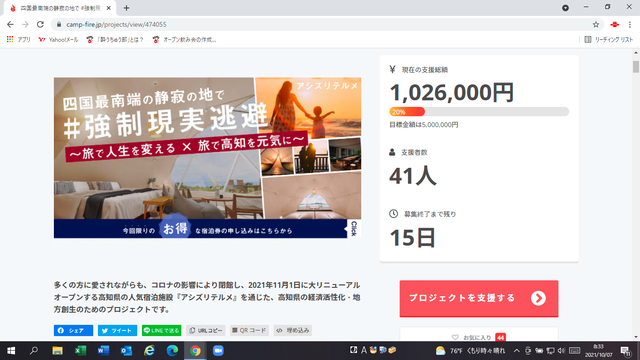Open the notification center icon
The height and width of the screenshot is (360, 640).
pos(626,351)
